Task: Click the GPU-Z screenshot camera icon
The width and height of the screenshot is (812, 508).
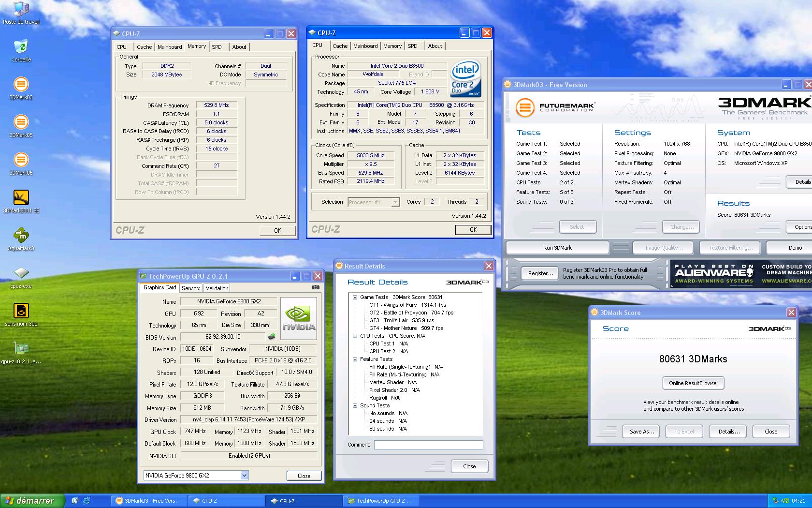Action: pyautogui.click(x=315, y=287)
